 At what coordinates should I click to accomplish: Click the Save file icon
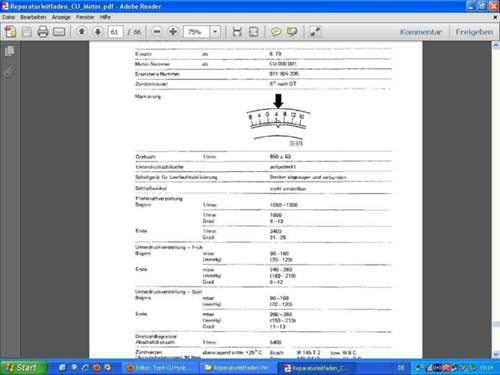click(27, 32)
